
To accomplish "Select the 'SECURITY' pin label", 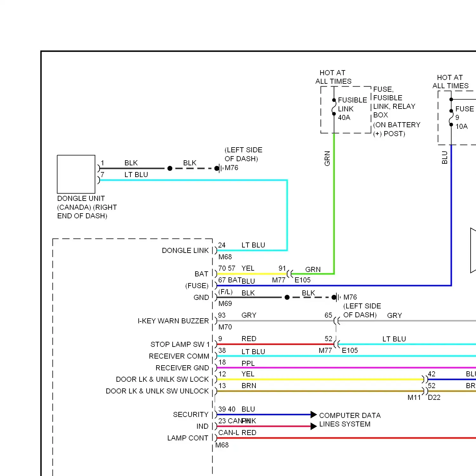I will (x=191, y=415).
